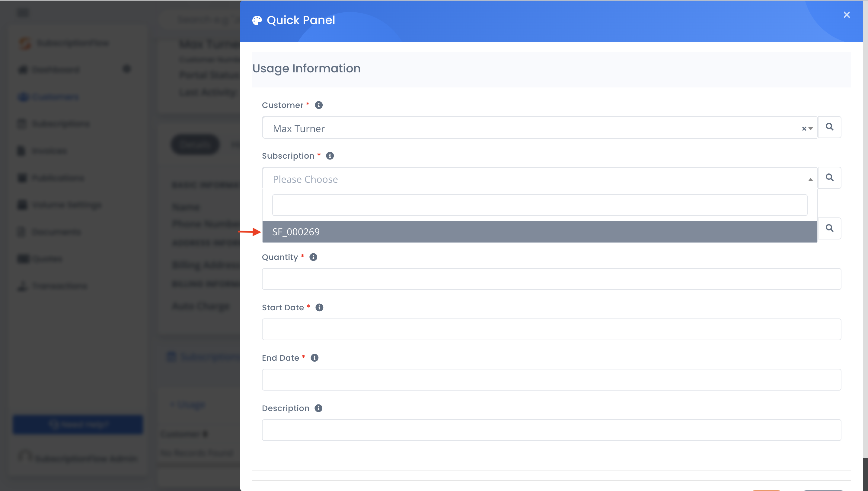Click the info icon next to End Date
The height and width of the screenshot is (491, 868).
pyautogui.click(x=315, y=358)
